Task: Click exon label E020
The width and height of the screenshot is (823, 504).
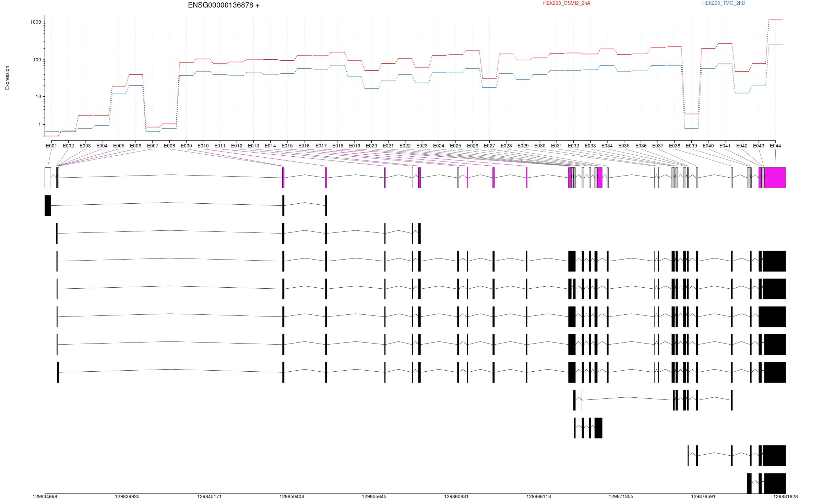Action: pyautogui.click(x=371, y=146)
